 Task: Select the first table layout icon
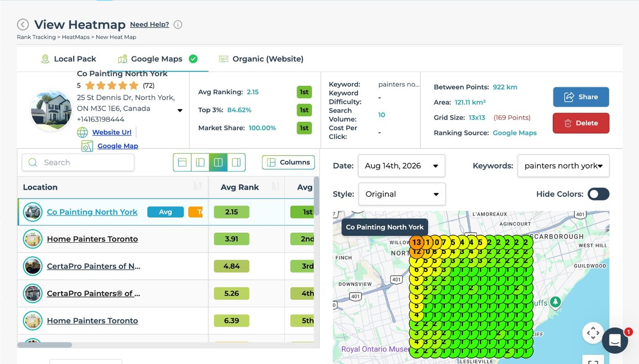182,162
